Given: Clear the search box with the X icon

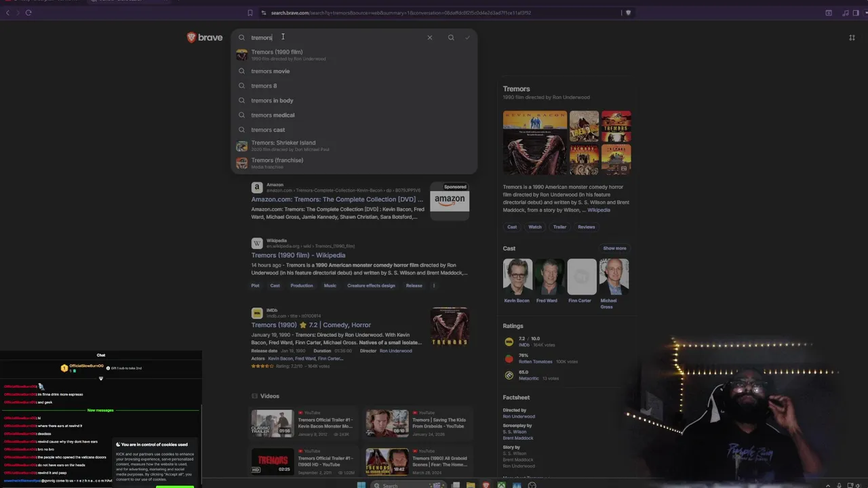Looking at the screenshot, I should (429, 37).
